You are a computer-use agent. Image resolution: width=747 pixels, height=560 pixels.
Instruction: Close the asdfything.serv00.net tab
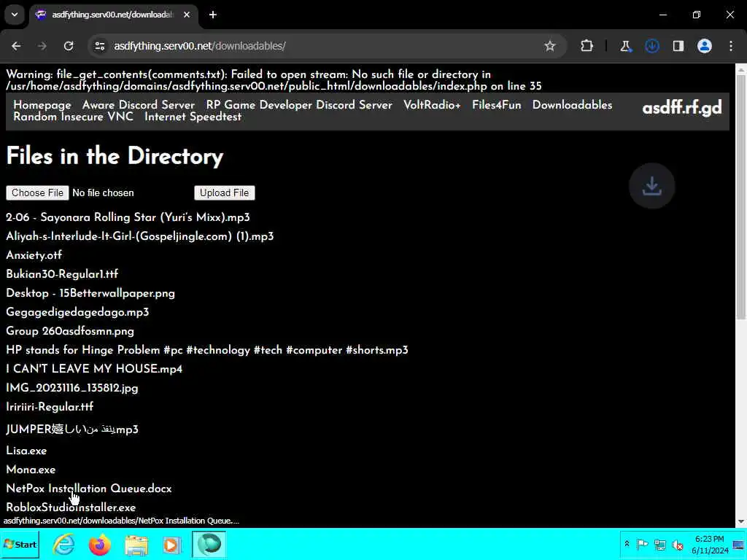(x=187, y=15)
